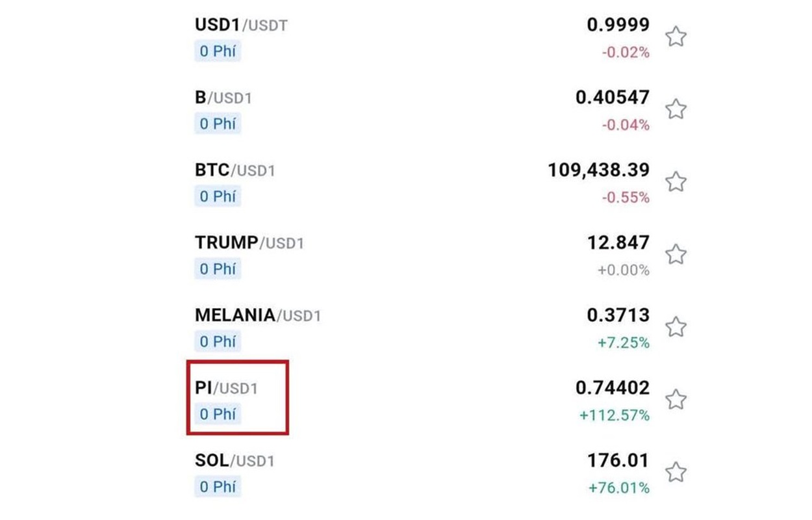Image resolution: width=812 pixels, height=520 pixels.
Task: Select the TRUMP/USD1 pair name
Action: 249,243
